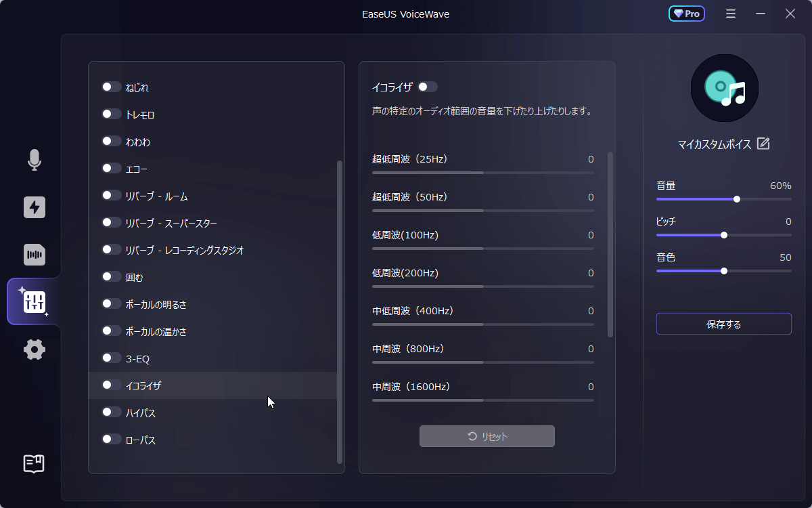Open the audio file waveform section

tap(35, 255)
